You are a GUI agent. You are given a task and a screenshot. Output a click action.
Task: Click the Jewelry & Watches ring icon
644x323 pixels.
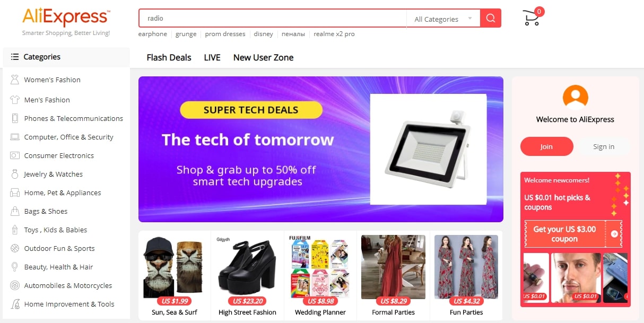pos(15,174)
